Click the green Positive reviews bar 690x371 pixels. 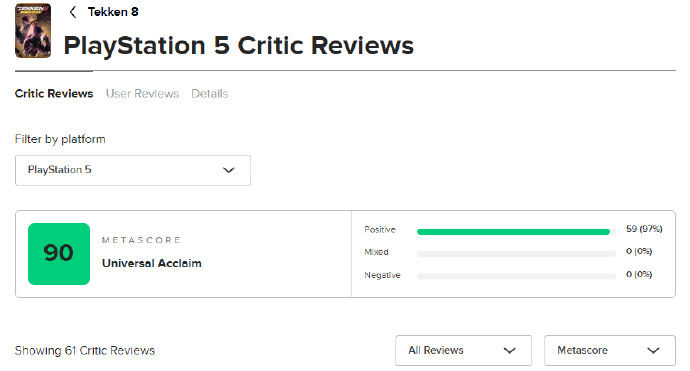[513, 232]
